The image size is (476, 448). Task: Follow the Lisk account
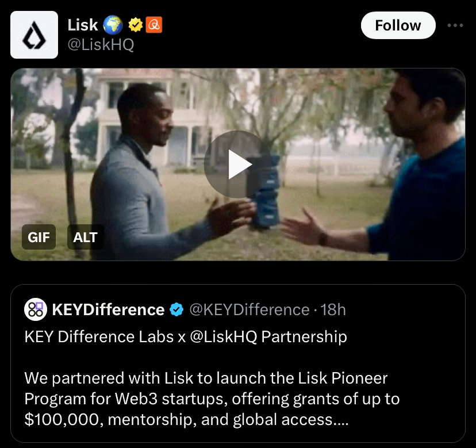coord(398,25)
